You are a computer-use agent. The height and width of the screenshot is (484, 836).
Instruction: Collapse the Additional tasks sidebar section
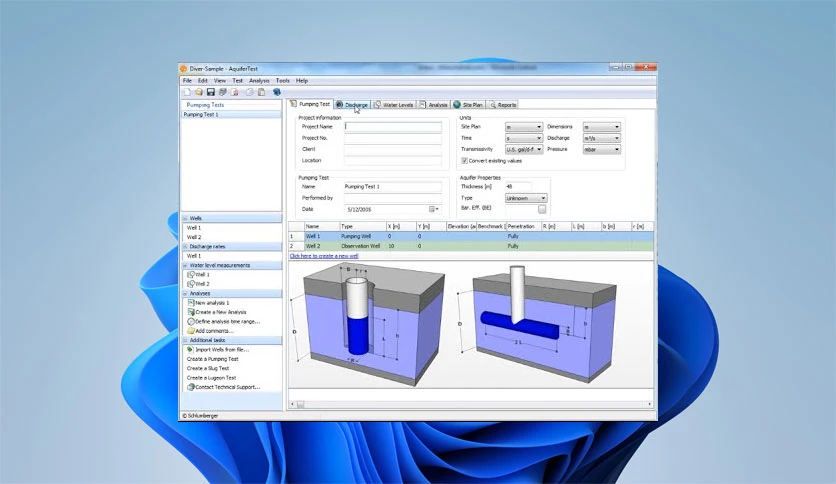pos(186,340)
